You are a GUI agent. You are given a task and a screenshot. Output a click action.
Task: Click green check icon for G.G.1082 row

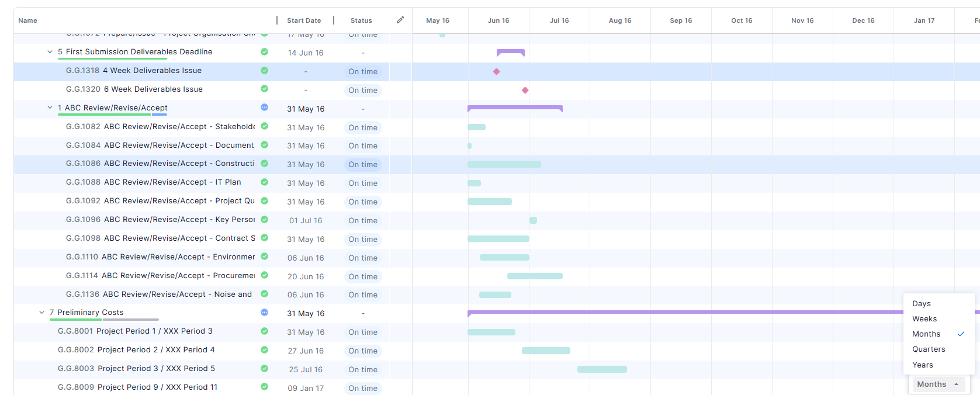tap(264, 126)
